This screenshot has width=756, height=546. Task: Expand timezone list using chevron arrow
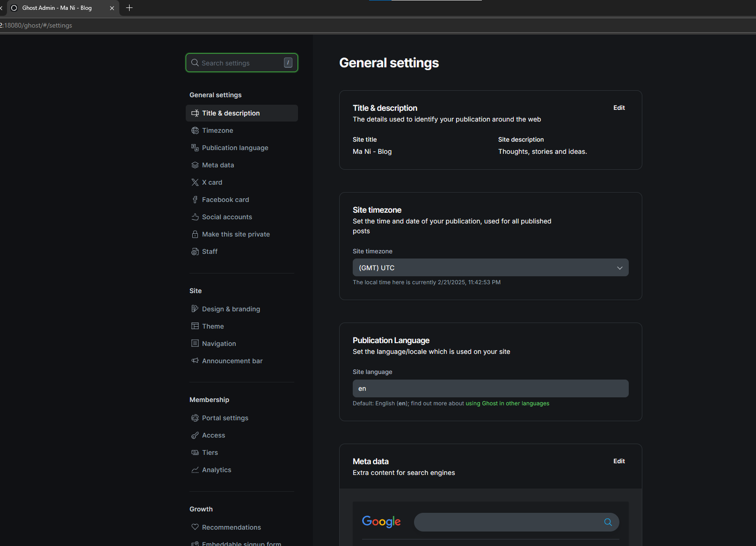coord(619,268)
